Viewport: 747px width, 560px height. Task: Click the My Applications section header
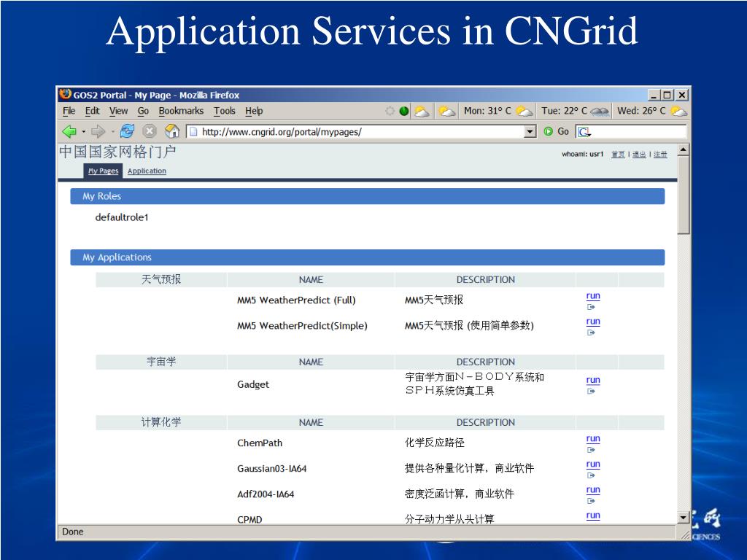coord(368,257)
